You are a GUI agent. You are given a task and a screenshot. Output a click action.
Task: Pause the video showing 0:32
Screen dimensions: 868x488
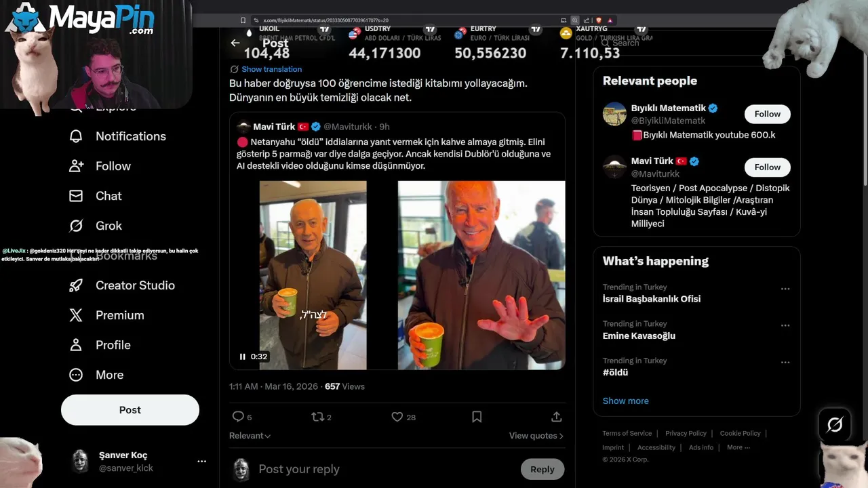[x=242, y=357]
